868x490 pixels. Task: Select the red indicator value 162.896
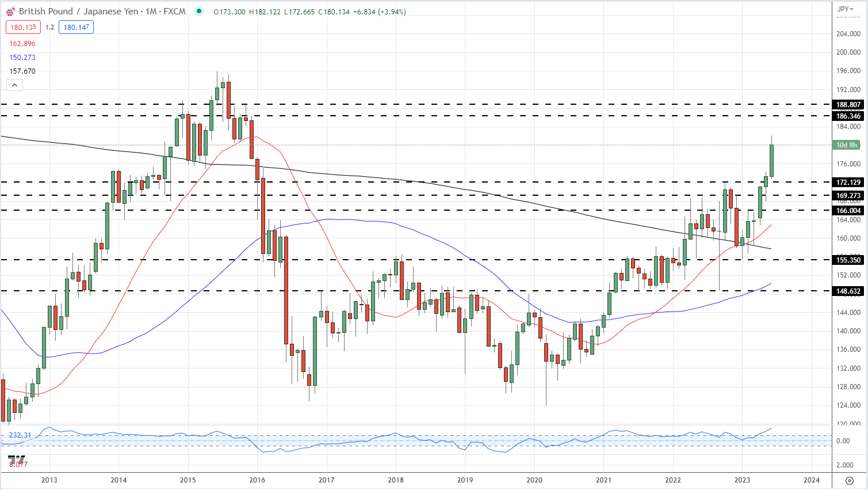22,44
